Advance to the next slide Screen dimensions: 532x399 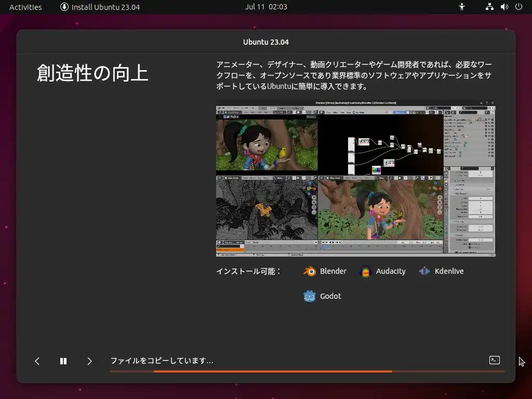coord(89,362)
